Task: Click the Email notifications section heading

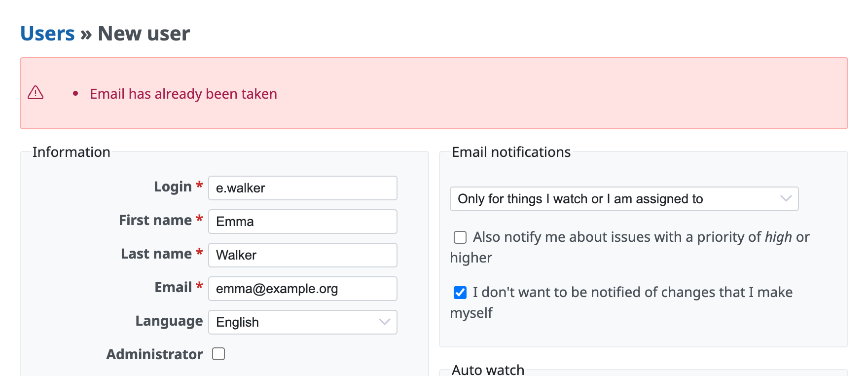Action: point(511,152)
